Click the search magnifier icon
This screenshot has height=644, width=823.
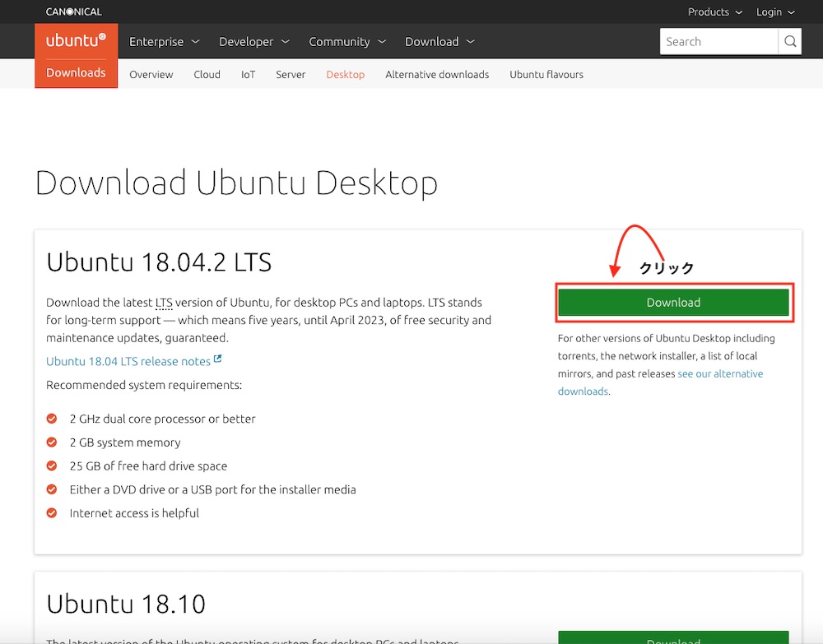[789, 41]
